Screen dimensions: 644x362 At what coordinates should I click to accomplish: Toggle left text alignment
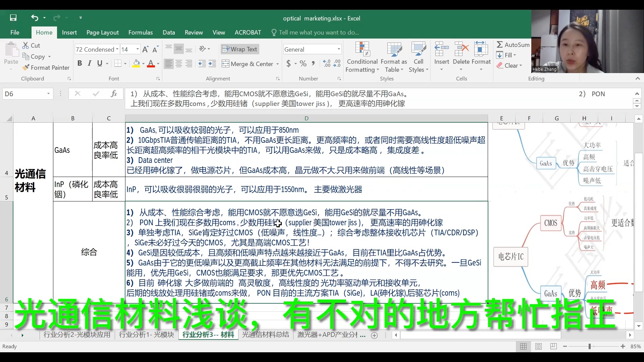coord(169,64)
